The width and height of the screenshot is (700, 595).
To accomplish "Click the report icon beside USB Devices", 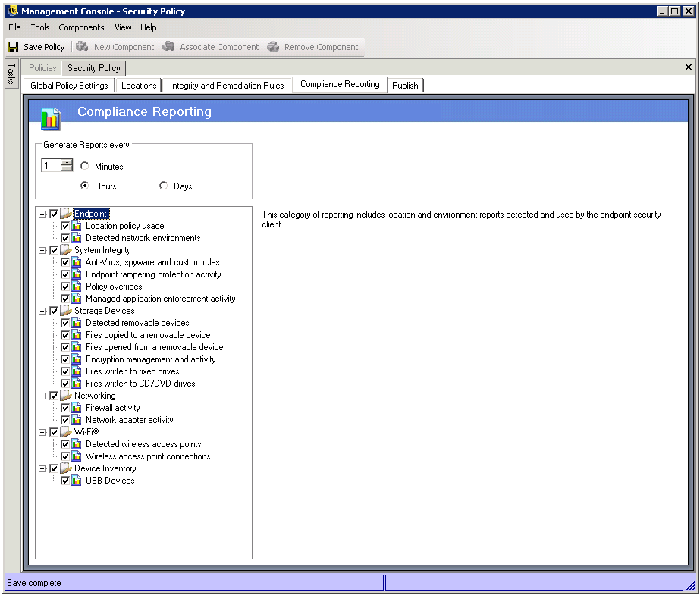I will click(x=77, y=480).
